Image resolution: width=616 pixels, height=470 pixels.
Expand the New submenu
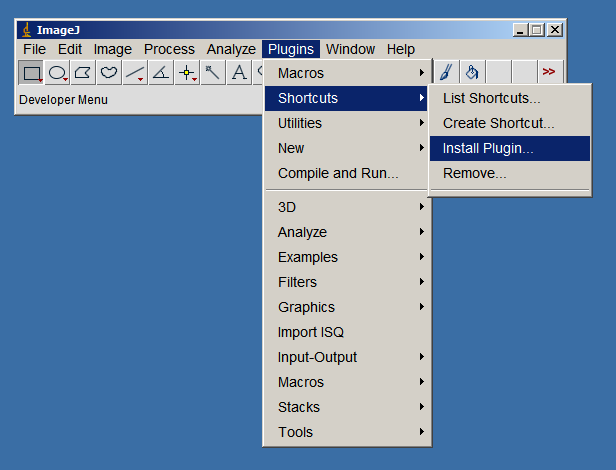point(347,148)
